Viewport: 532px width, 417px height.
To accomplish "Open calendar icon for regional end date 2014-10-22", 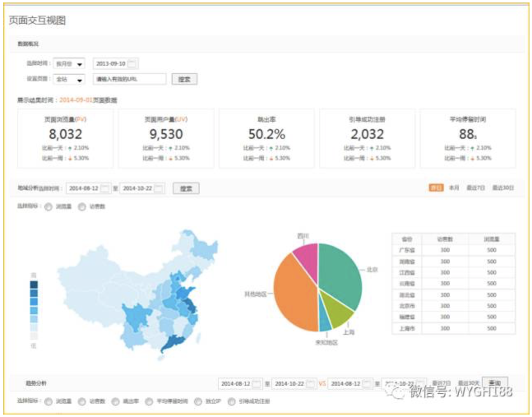I will click(x=159, y=188).
